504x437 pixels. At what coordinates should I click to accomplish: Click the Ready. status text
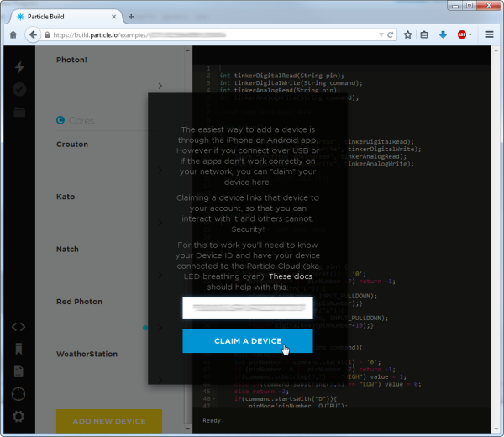point(213,420)
